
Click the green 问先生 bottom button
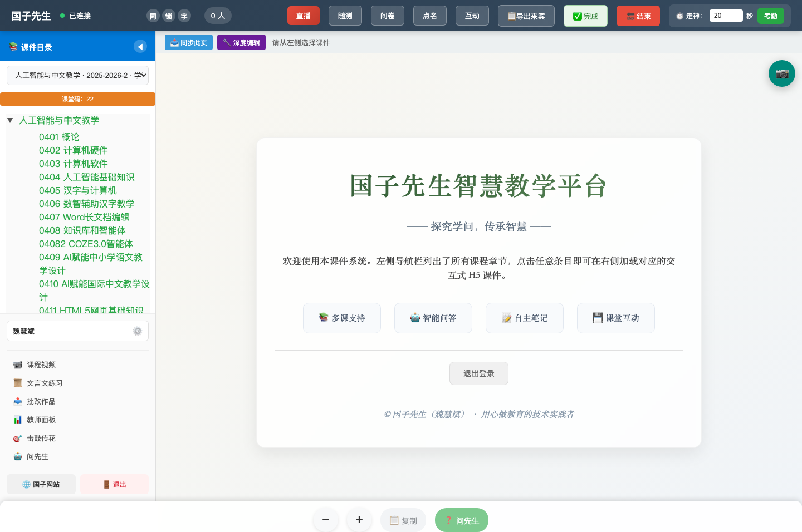click(x=462, y=520)
